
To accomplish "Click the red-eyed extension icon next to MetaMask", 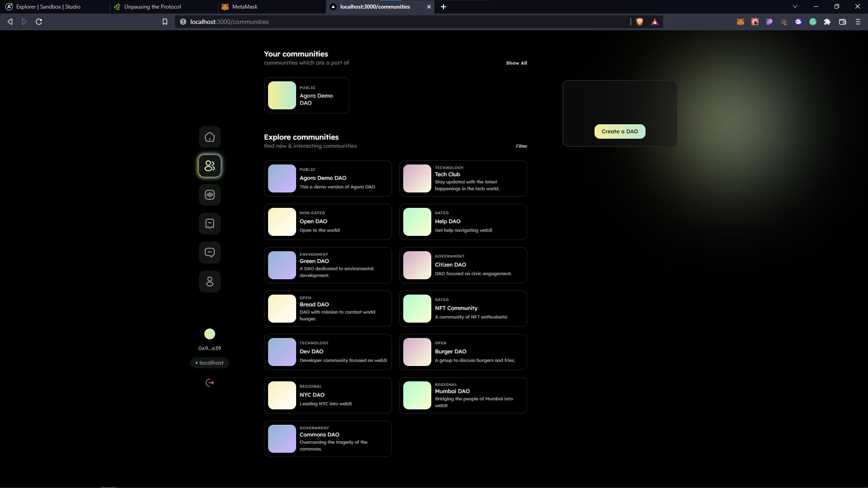I will tap(755, 22).
